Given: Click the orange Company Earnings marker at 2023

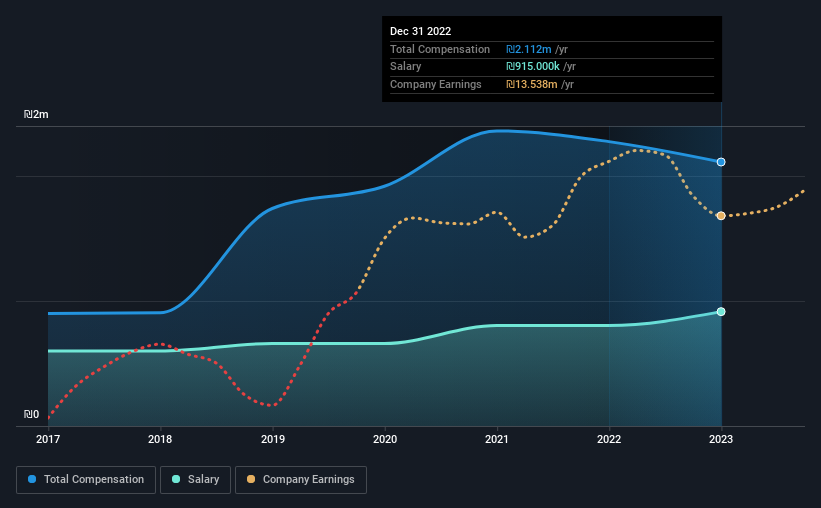Looking at the screenshot, I should [x=721, y=216].
